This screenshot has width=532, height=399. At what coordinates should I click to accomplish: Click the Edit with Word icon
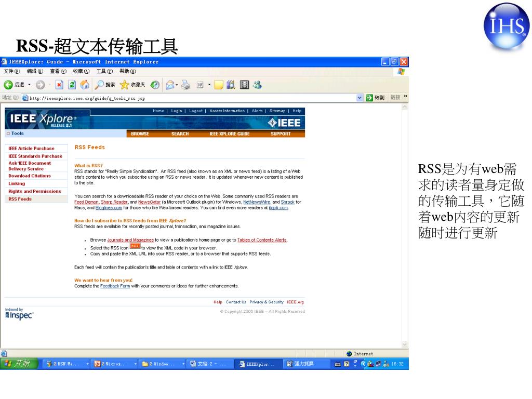click(x=200, y=85)
